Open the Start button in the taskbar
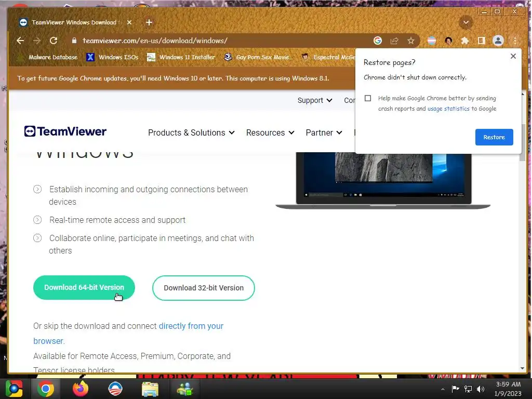Screen dimensions: 532x399 14,389
